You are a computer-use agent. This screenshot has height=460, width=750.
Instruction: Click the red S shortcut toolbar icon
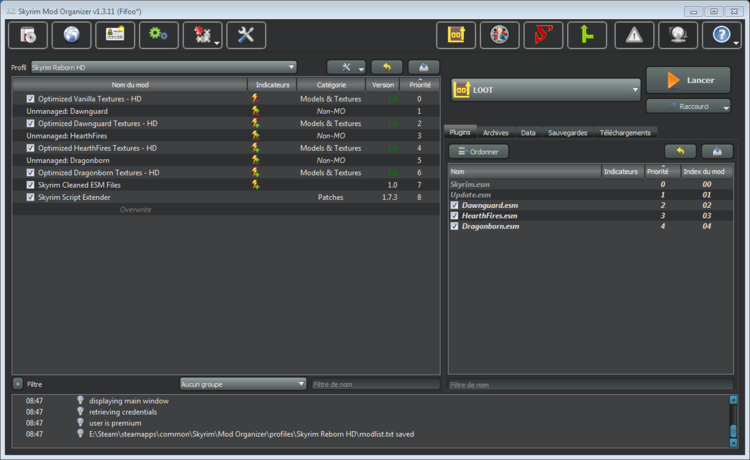click(x=543, y=35)
